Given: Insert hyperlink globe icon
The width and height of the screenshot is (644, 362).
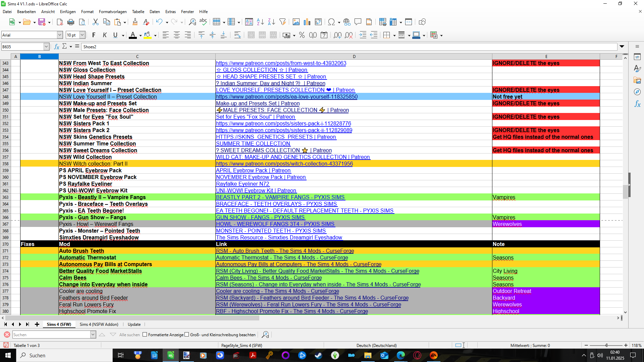Looking at the screenshot, I should click(x=347, y=22).
